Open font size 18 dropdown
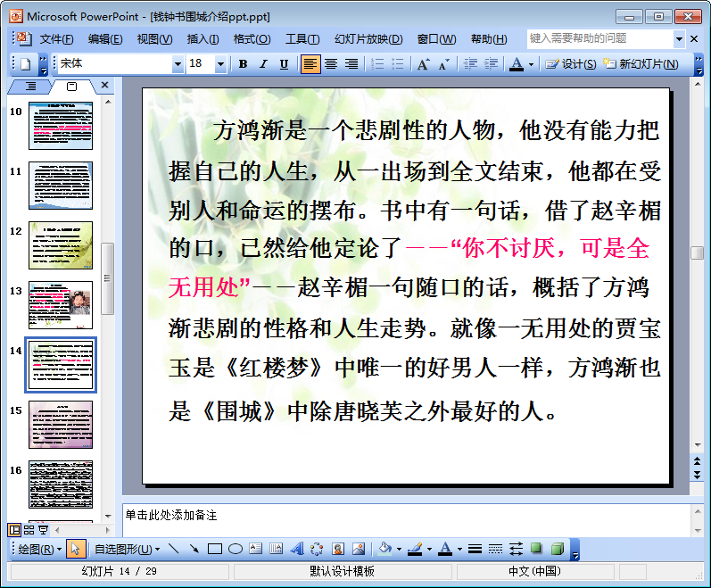 pyautogui.click(x=220, y=64)
